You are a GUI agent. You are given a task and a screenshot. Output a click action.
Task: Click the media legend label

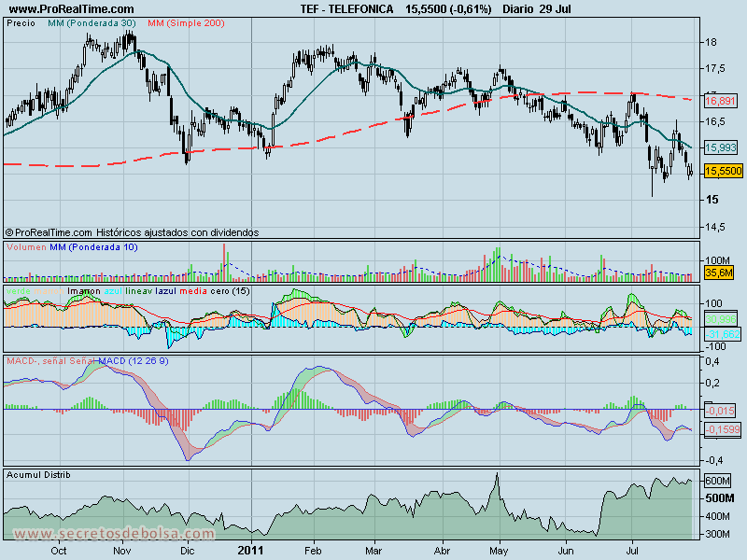193,291
